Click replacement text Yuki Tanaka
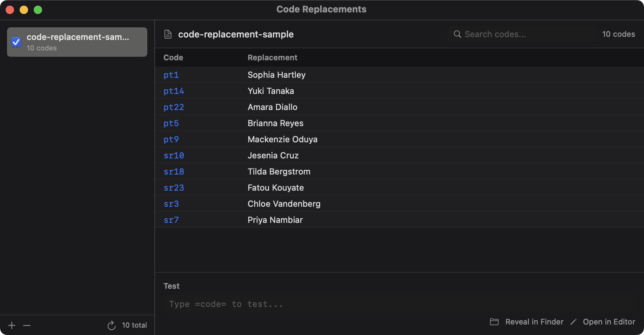The height and width of the screenshot is (335, 644). pos(271,91)
